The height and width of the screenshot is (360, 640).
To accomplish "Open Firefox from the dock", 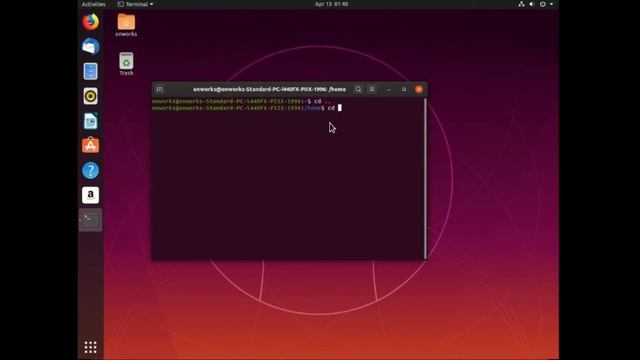I will 91,22.
